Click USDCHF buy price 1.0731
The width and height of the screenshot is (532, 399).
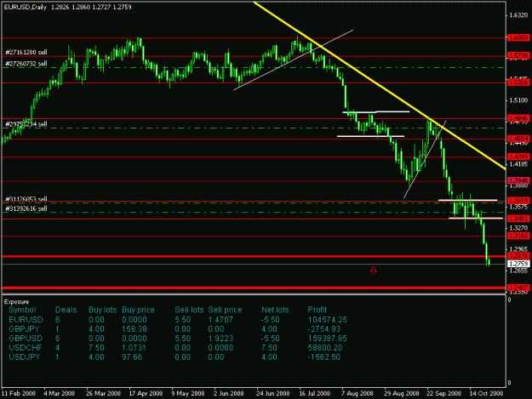pos(134,348)
